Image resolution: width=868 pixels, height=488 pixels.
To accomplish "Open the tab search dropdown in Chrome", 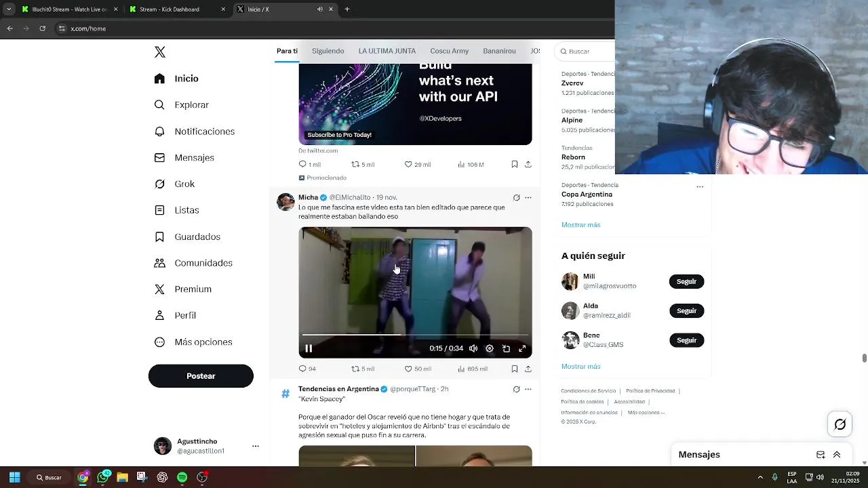I will (x=9, y=9).
